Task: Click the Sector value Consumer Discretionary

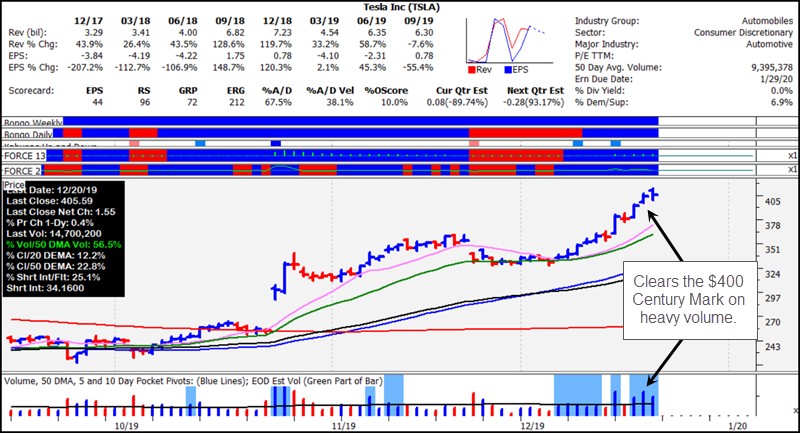Action: tap(743, 33)
